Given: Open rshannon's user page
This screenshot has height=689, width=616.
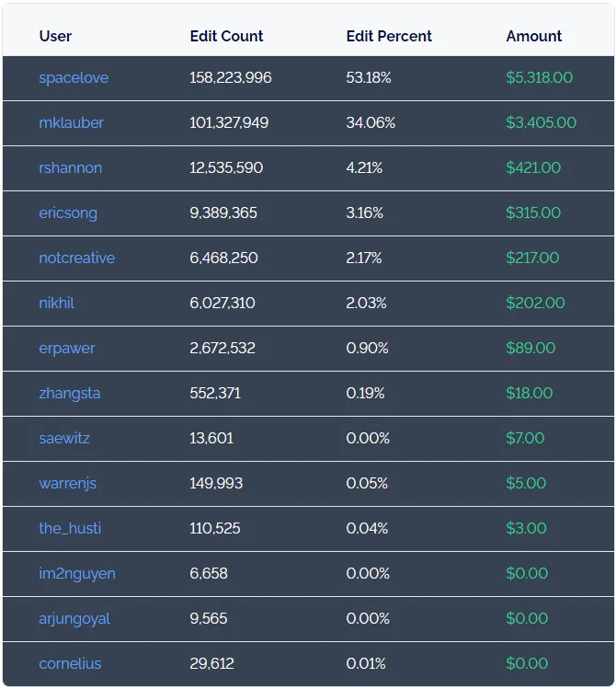Looking at the screenshot, I should point(70,168).
